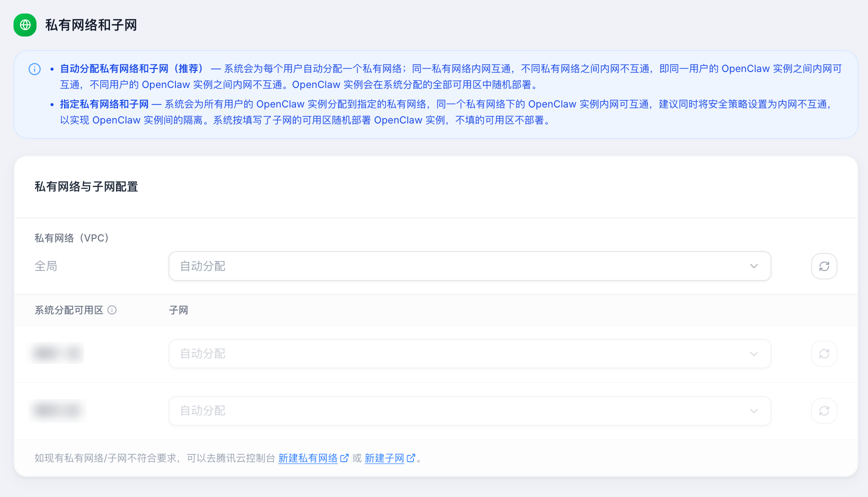Open the first zone subnet dropdown
868x497 pixels.
point(469,354)
